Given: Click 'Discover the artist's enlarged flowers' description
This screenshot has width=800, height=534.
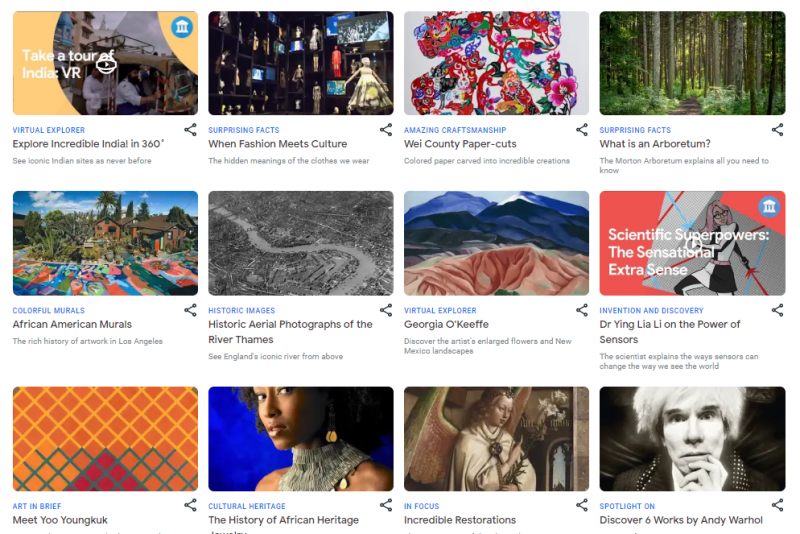Looking at the screenshot, I should coord(488,346).
